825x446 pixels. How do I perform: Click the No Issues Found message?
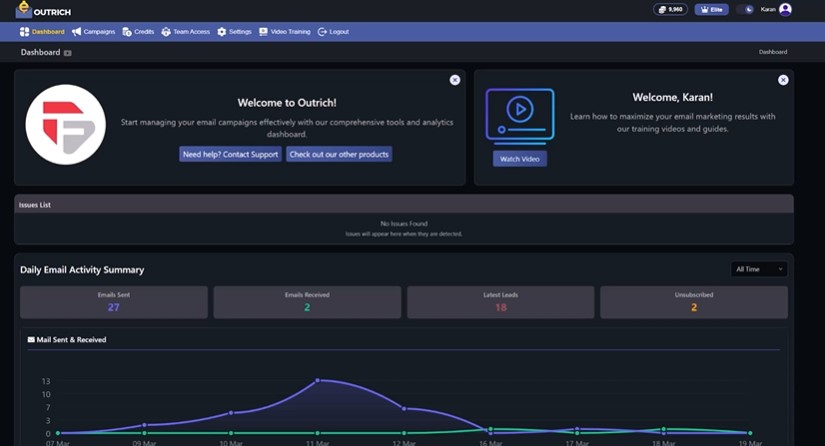[404, 224]
